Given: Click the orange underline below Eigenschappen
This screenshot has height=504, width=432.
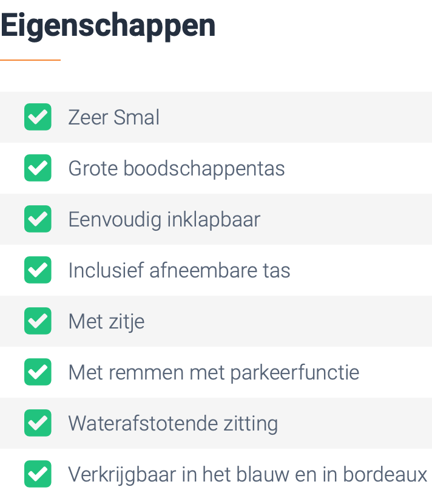Looking at the screenshot, I should click(30, 60).
